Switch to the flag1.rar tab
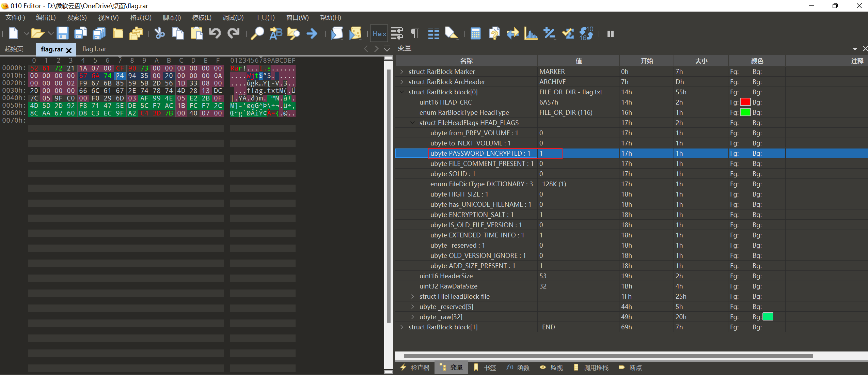Screen dimensions: 868x375 point(94,49)
